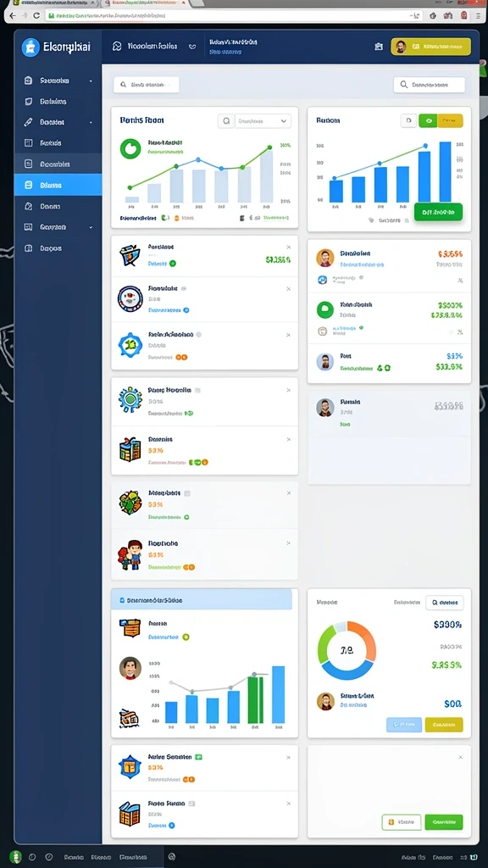488x868 pixels.
Task: Expand the first sidebar item using its chevron
Action: (x=91, y=81)
